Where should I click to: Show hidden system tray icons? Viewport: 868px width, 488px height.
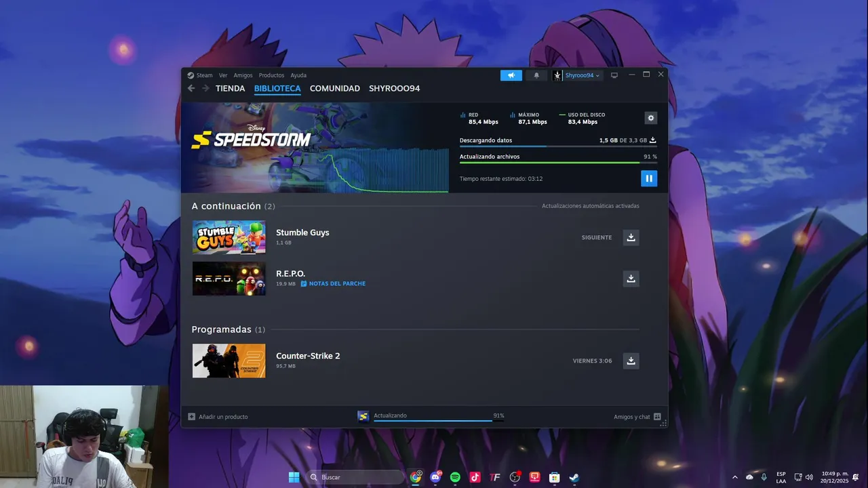click(734, 477)
